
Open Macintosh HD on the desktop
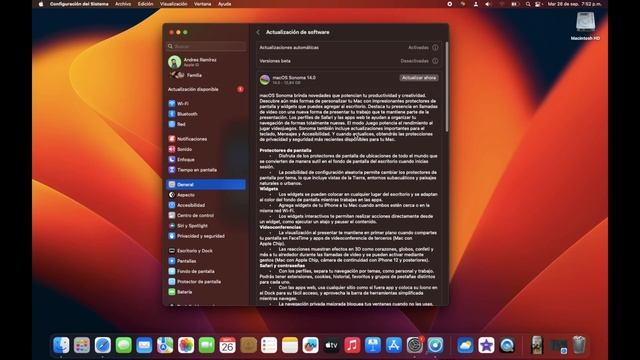pos(585,26)
